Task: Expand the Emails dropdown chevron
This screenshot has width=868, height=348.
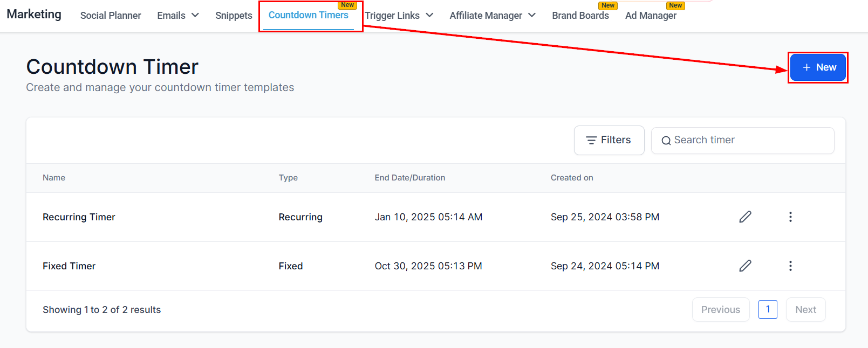Action: [x=195, y=15]
